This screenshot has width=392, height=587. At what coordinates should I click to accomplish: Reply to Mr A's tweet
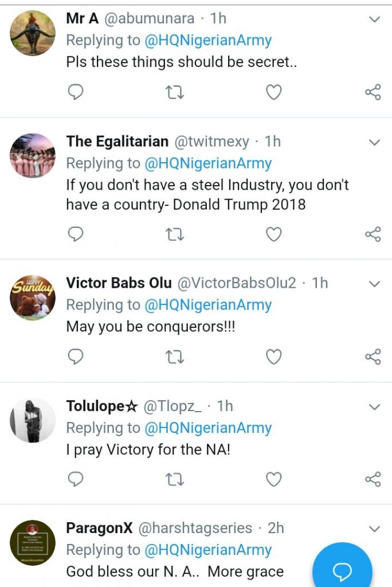click(x=76, y=92)
